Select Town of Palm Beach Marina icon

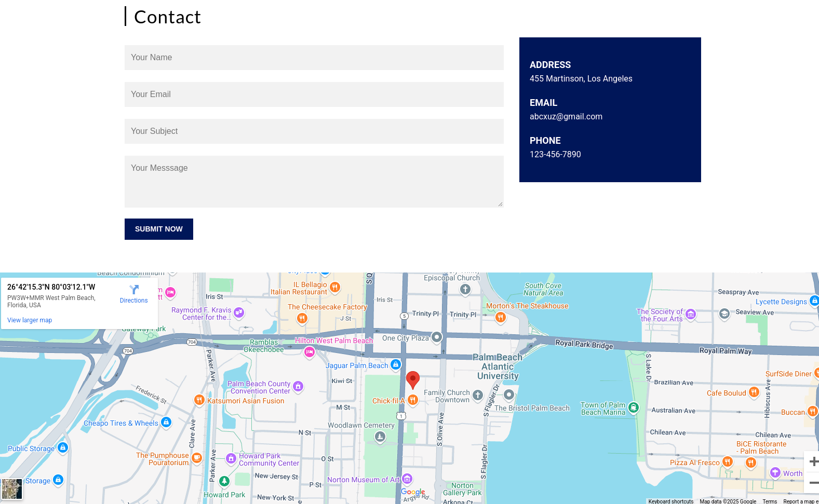(634, 407)
